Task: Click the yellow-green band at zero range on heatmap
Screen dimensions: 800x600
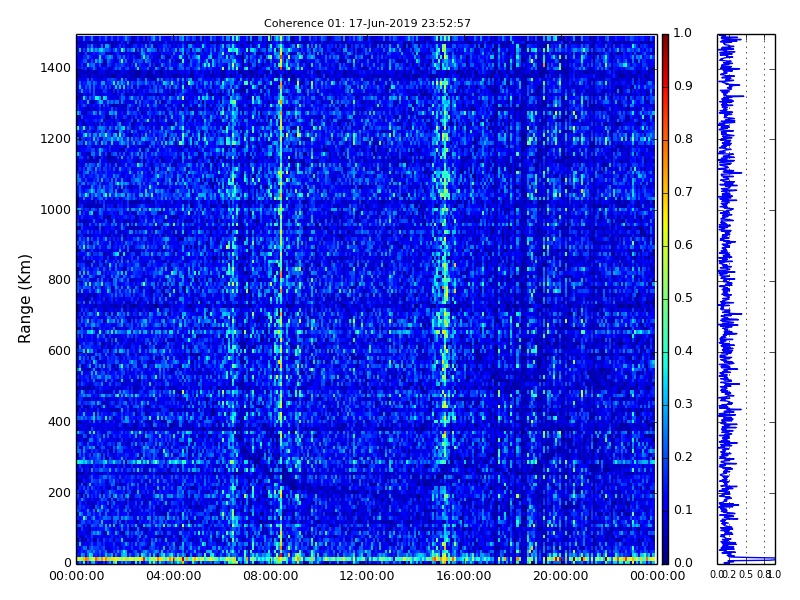Action: (x=366, y=559)
